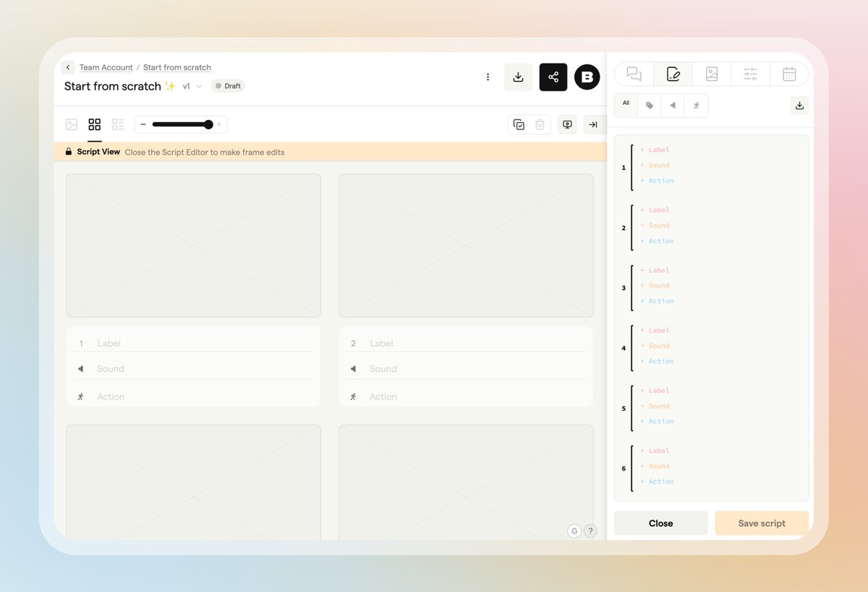Open the B profile avatar

tap(587, 77)
